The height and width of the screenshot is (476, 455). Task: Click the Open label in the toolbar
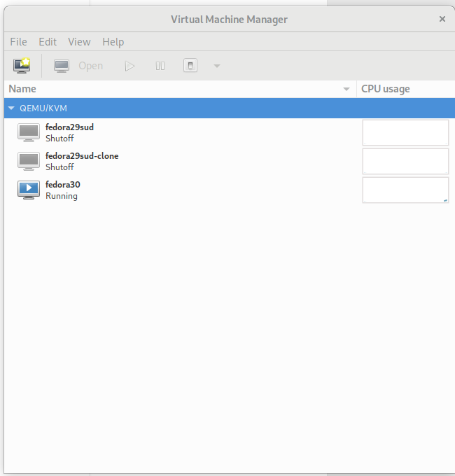(90, 66)
